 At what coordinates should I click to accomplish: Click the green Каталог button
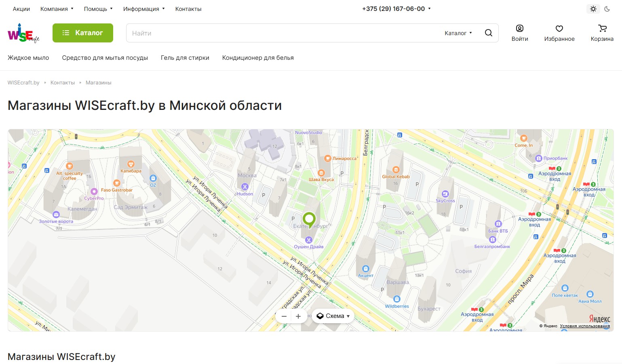(83, 33)
